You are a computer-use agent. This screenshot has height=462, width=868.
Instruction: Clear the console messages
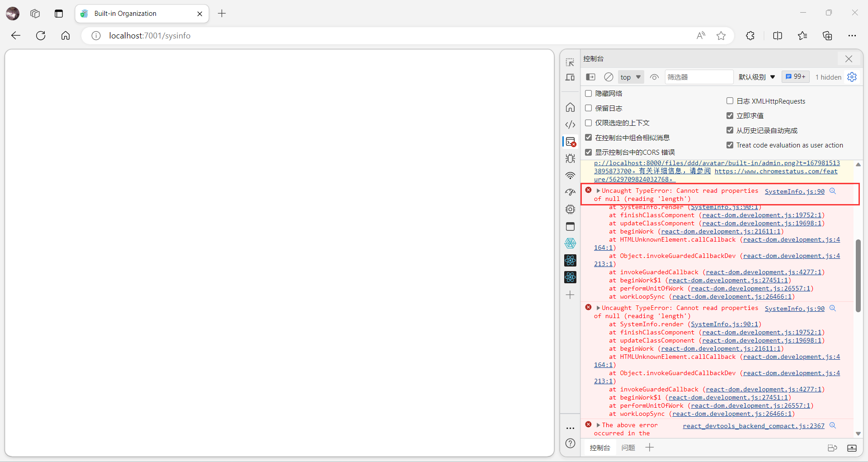609,77
